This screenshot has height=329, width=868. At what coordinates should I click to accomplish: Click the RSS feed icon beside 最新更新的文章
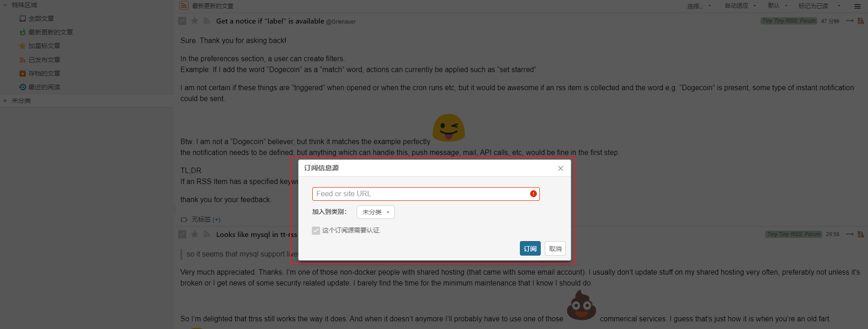pyautogui.click(x=184, y=5)
